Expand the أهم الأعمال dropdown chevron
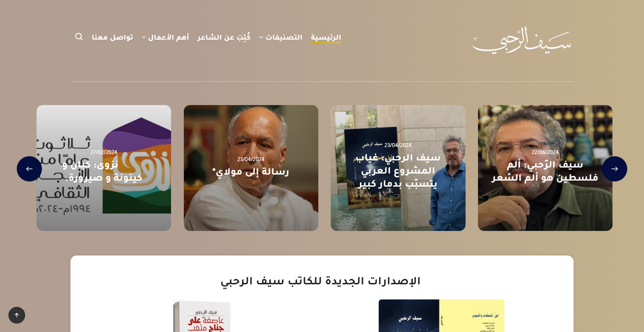 coord(144,37)
